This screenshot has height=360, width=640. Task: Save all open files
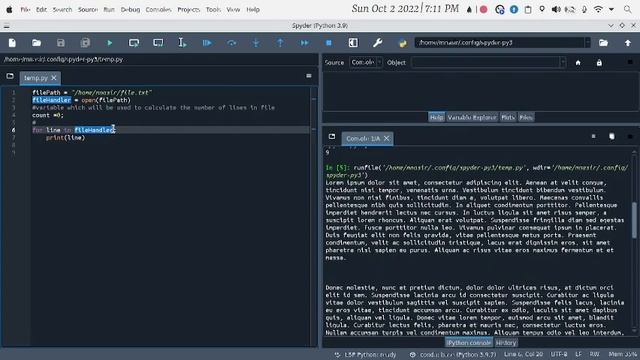[x=85, y=43]
